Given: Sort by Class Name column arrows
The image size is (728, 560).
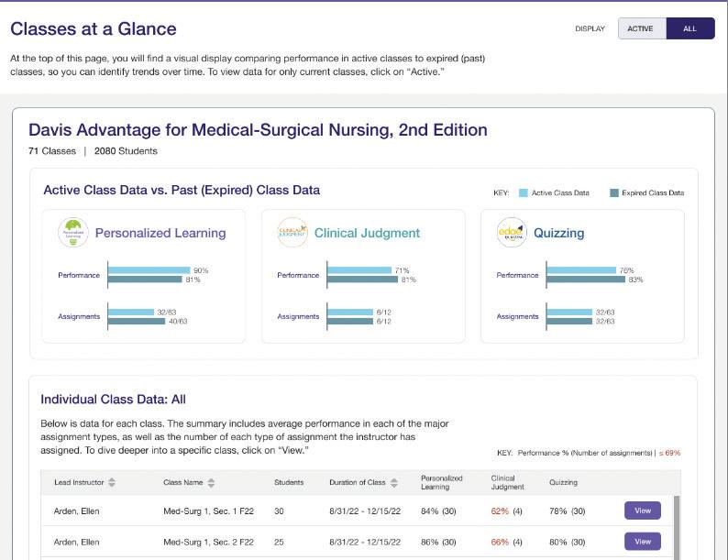Looking at the screenshot, I should coord(211,482).
